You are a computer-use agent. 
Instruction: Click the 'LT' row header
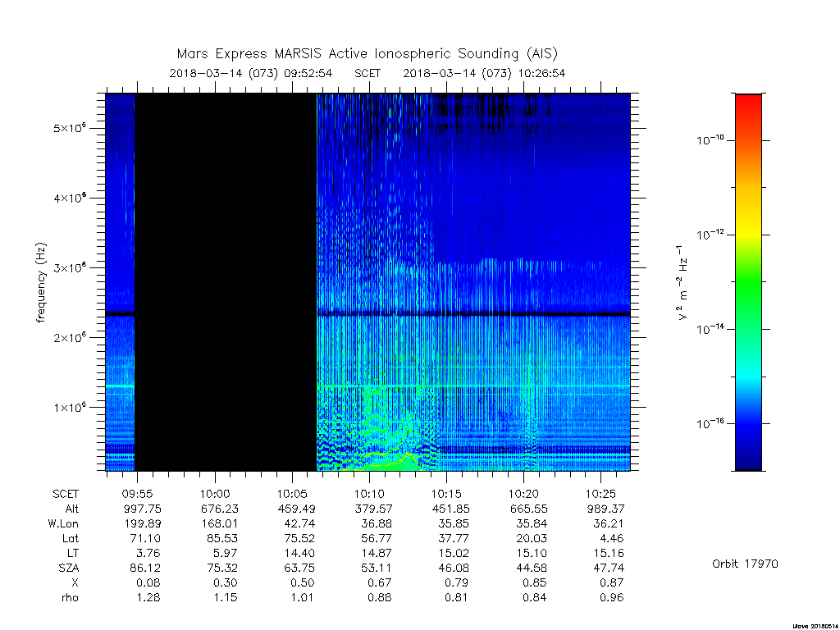pyautogui.click(x=73, y=553)
